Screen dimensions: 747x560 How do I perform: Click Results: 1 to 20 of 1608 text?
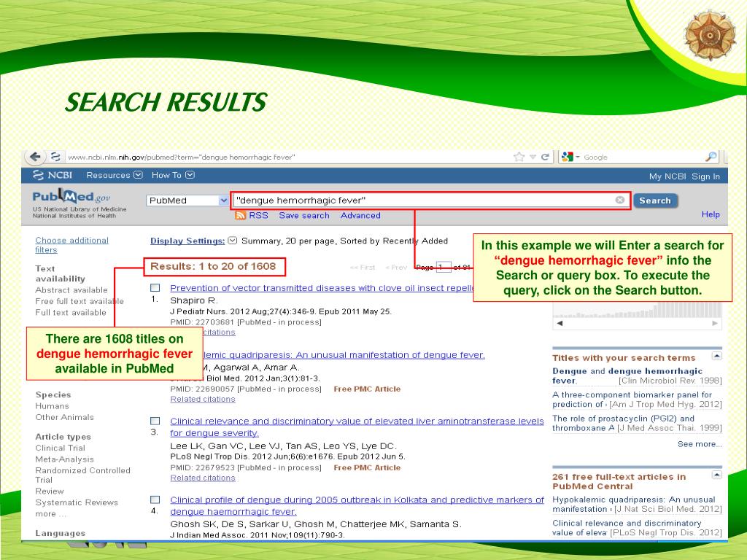click(x=213, y=266)
